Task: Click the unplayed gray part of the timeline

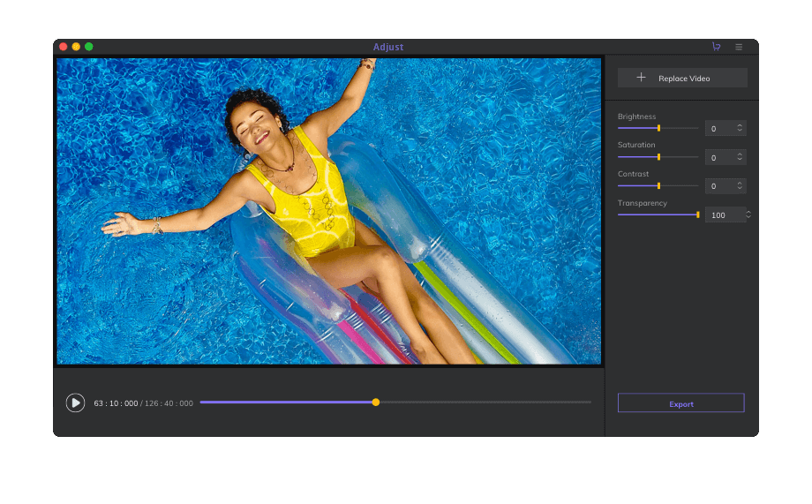Action: [485, 402]
